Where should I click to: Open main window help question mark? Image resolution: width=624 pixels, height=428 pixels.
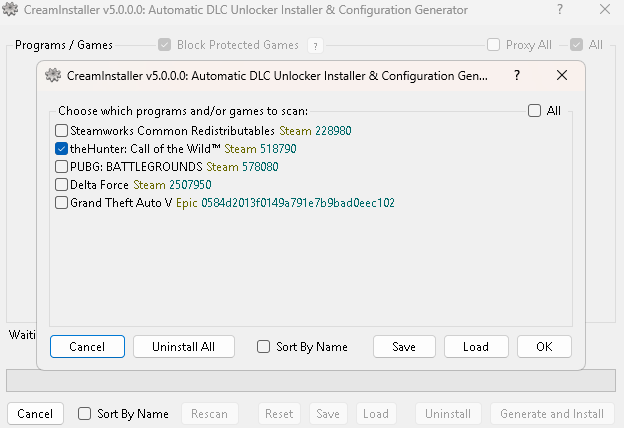click(x=560, y=9)
